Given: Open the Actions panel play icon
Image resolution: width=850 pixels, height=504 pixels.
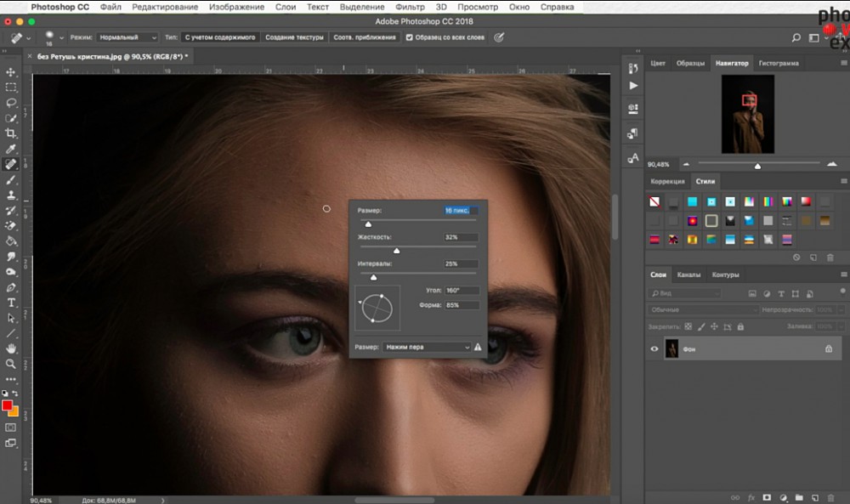Looking at the screenshot, I should click(x=633, y=86).
